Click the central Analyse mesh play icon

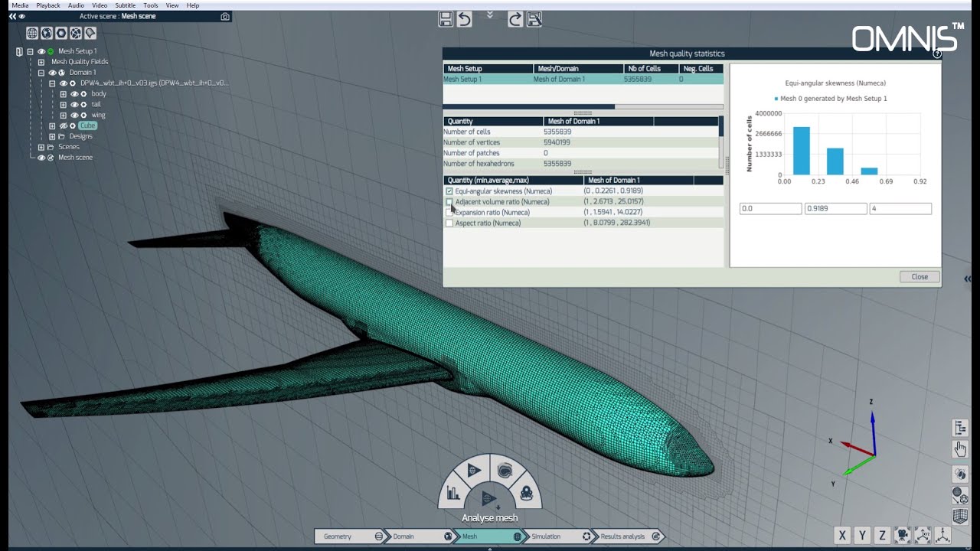[x=489, y=499]
